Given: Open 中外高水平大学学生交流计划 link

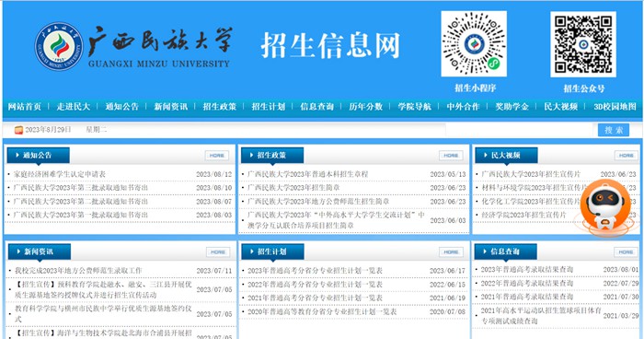Looking at the screenshot, I should coord(336,220).
